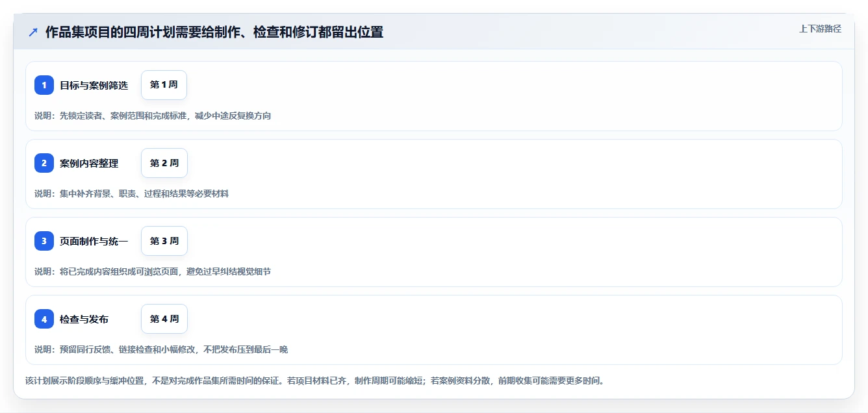Screen dimensions: 868x413
Task: Click the footnote starting 该计划展示阶段顺序
Action: pyautogui.click(x=315, y=381)
